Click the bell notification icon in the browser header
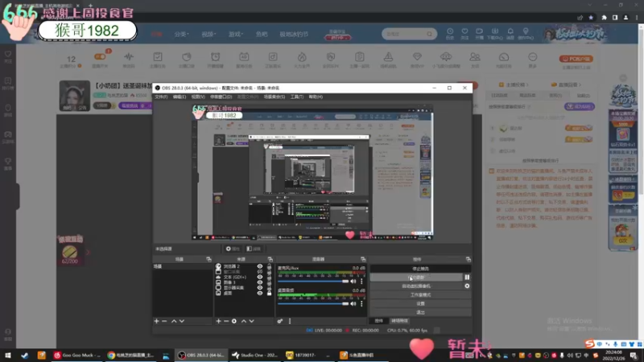Viewport: 644px width, 362px height. [x=510, y=31]
